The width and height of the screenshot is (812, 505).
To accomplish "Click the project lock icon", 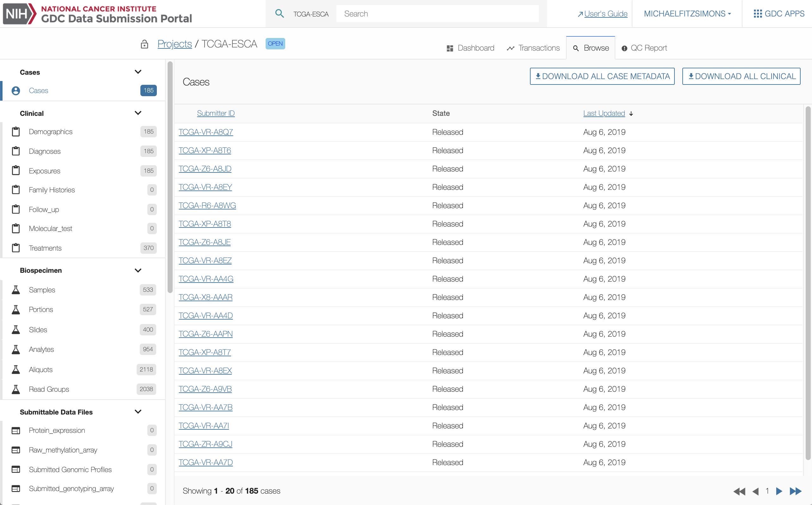I will [x=144, y=44].
